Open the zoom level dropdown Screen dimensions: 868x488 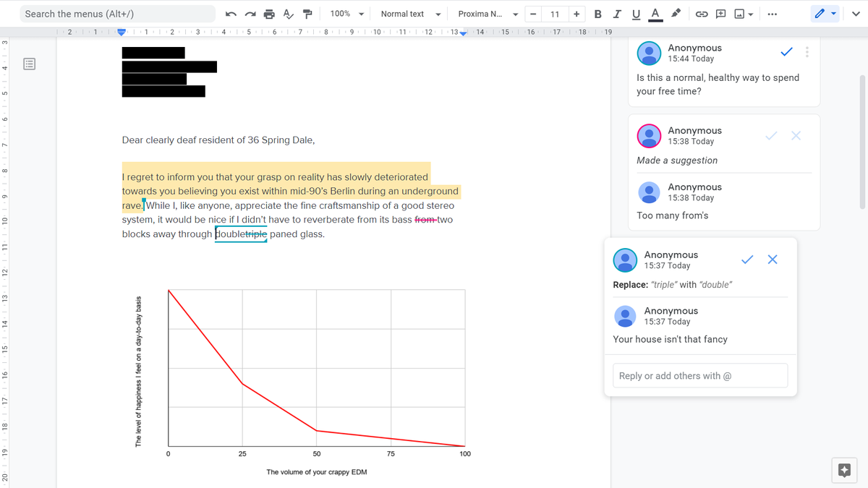pyautogui.click(x=346, y=13)
